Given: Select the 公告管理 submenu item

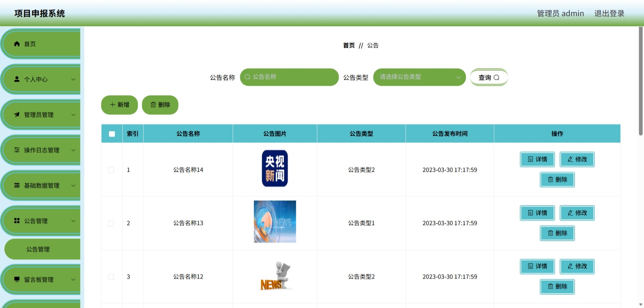Looking at the screenshot, I should (42, 249).
